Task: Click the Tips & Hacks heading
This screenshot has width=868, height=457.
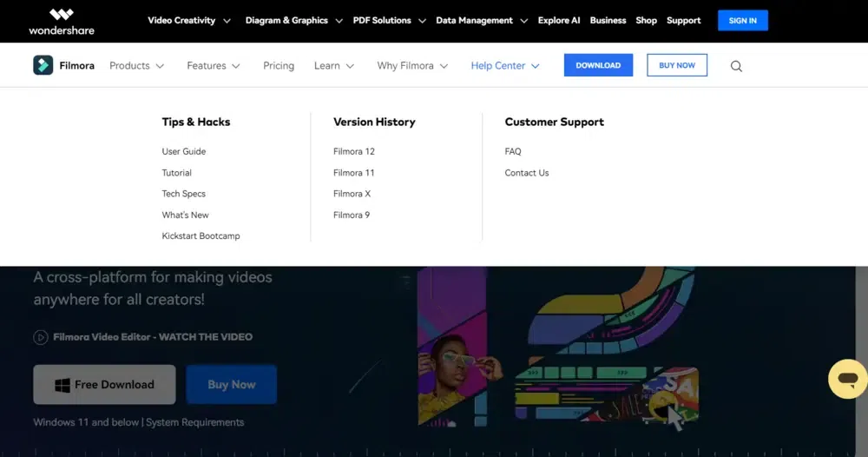Action: [x=196, y=122]
